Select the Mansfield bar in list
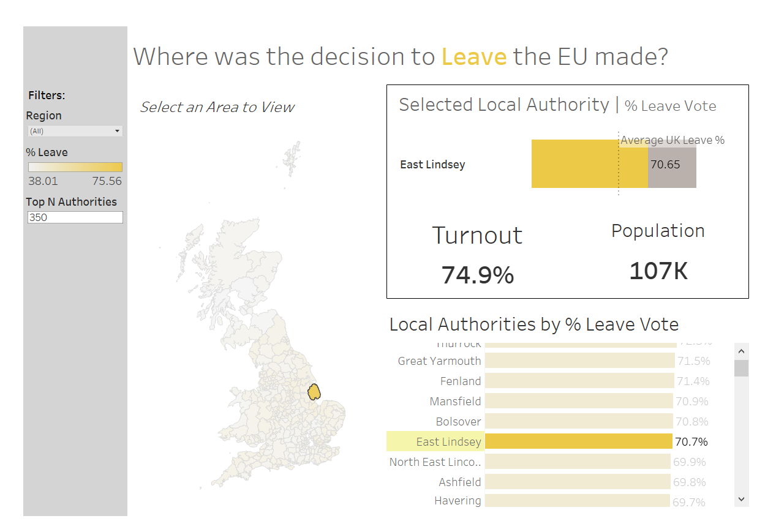Screen dimensions: 776x532 579,401
